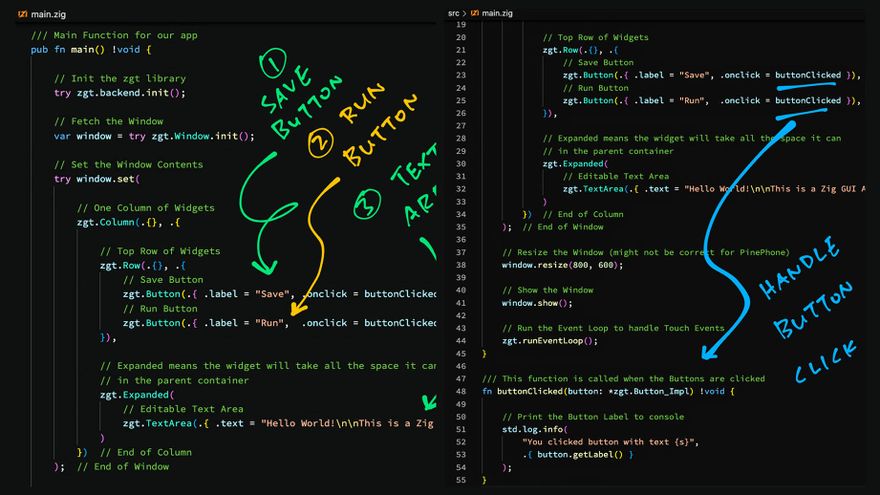
Task: Select line number 44 in right editor gutter
Action: coord(460,340)
